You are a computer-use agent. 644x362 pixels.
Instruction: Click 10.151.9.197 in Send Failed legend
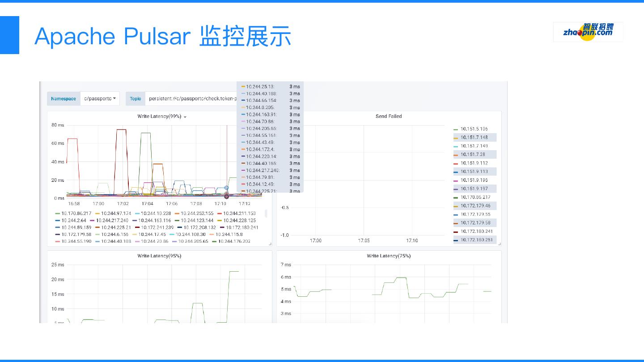(x=474, y=189)
